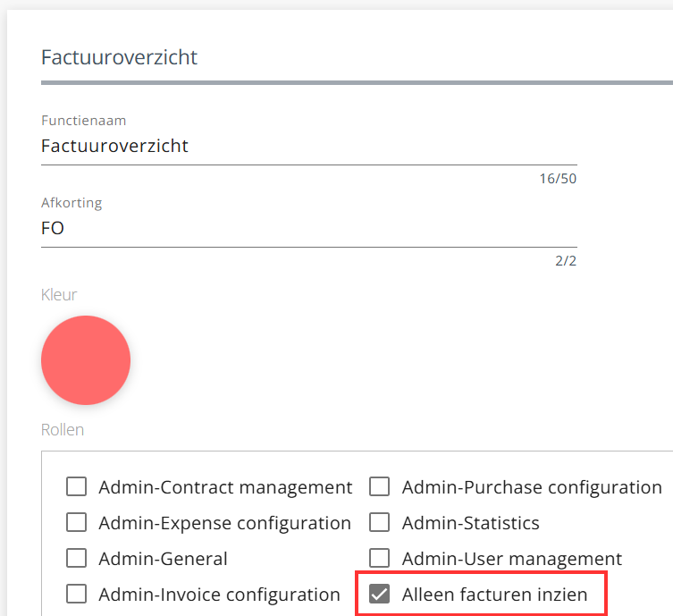The width and height of the screenshot is (673, 616).
Task: Click the Rollen section label
Action: click(63, 430)
